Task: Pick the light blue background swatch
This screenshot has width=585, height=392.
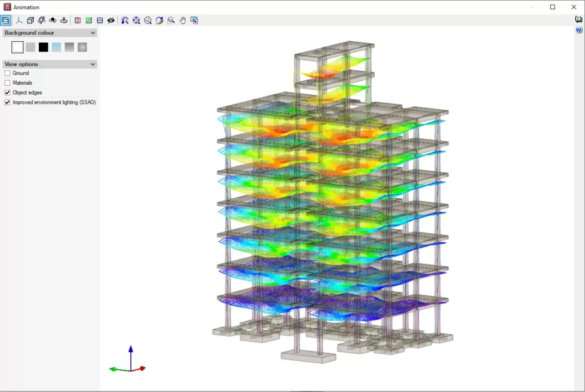Action: tap(56, 47)
